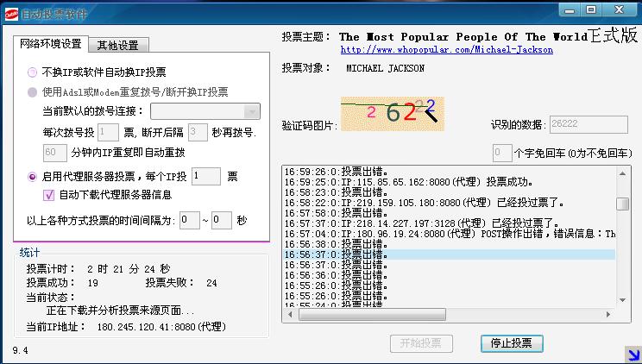This screenshot has height=364, width=642.
Task: Click the log scroll-up arrow
Action: click(622, 173)
